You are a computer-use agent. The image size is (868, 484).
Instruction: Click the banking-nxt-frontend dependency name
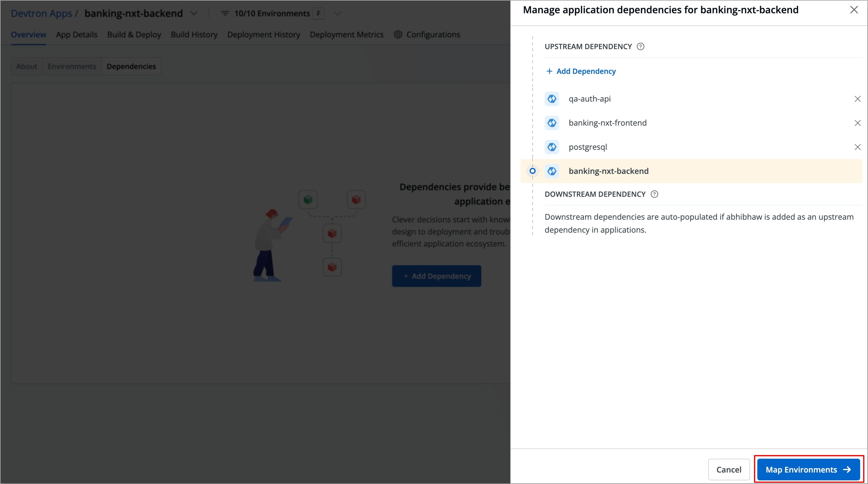coord(607,123)
